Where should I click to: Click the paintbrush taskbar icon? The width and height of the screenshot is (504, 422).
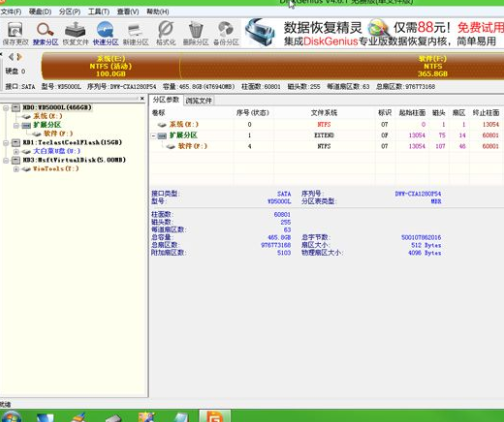pos(79,417)
